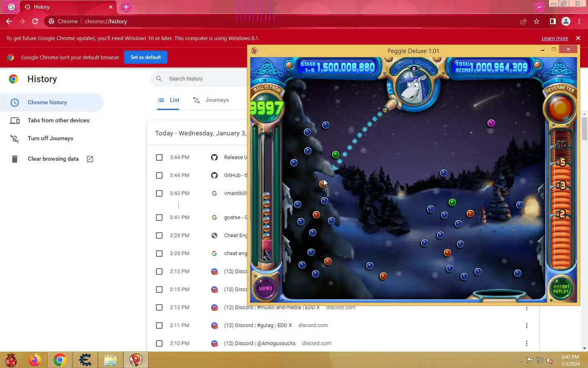Open the Chrome side panel icon
Screen dimensions: 588x368
[x=552, y=21]
